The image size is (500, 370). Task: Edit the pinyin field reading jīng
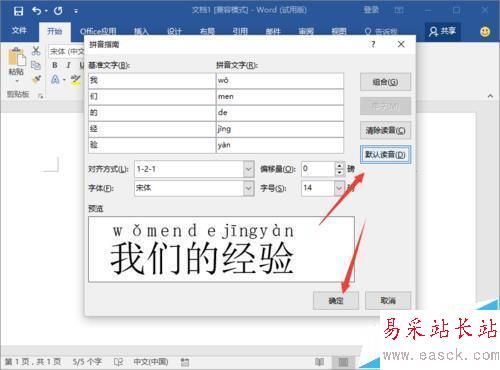(x=280, y=129)
